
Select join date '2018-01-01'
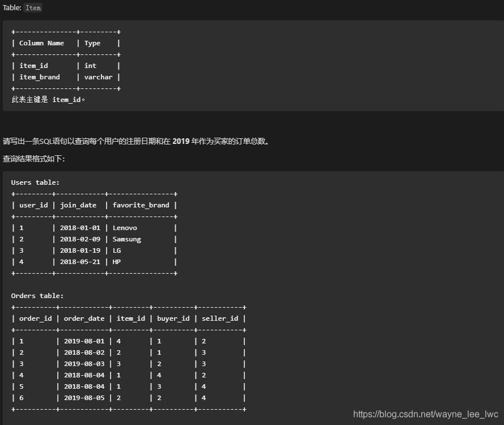(x=80, y=228)
